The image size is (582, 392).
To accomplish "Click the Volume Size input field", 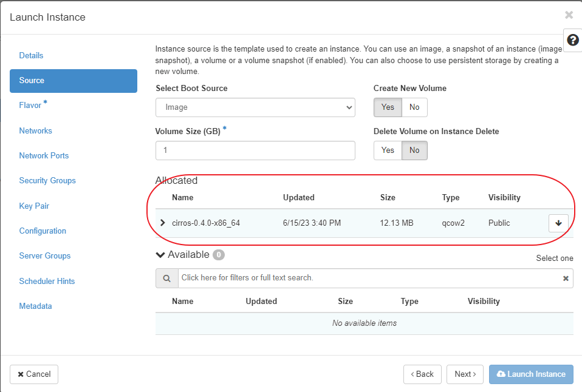I will point(255,150).
